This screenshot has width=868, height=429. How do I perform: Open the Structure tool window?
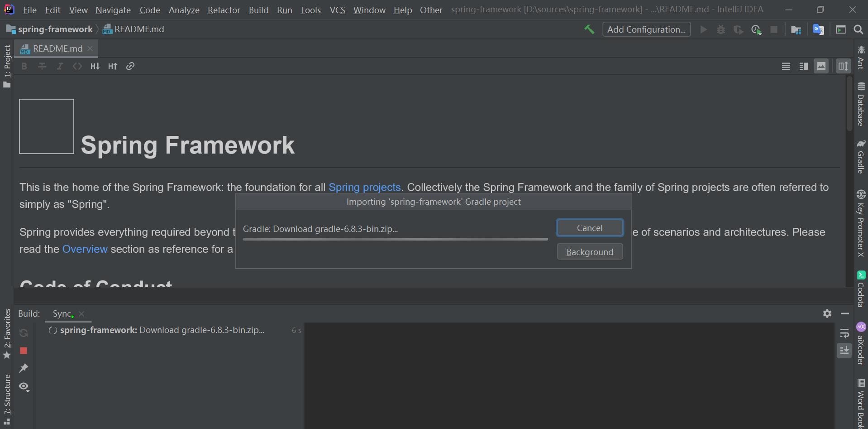[7, 399]
